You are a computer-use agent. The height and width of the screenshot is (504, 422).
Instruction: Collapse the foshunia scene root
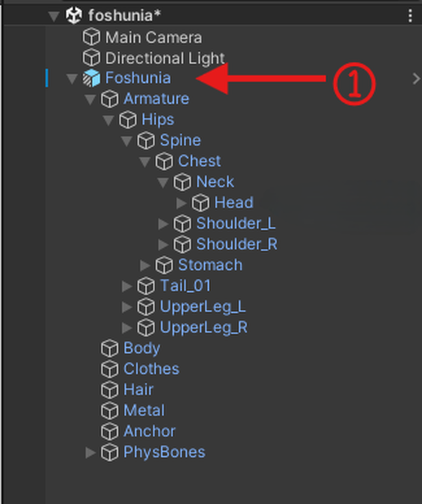[x=54, y=16]
